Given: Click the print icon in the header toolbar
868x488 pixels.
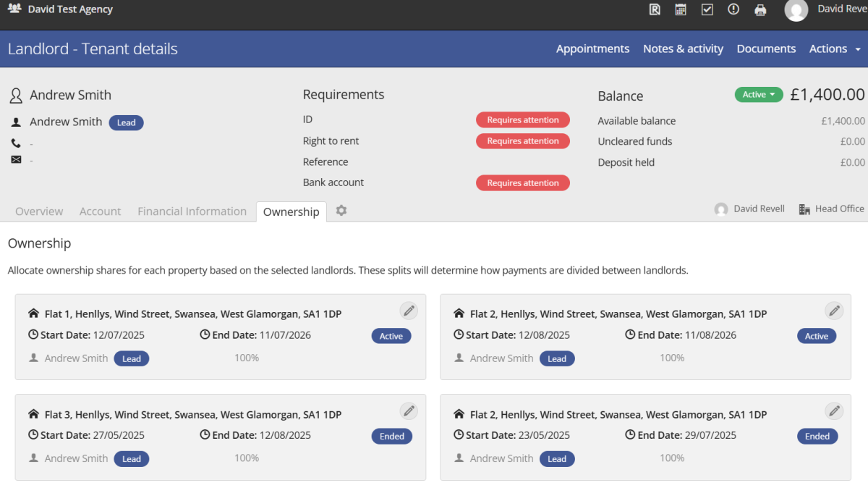Looking at the screenshot, I should [x=760, y=9].
